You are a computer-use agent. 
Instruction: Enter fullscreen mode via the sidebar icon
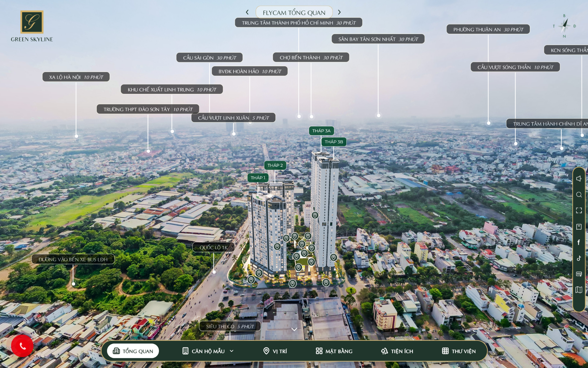(x=579, y=210)
